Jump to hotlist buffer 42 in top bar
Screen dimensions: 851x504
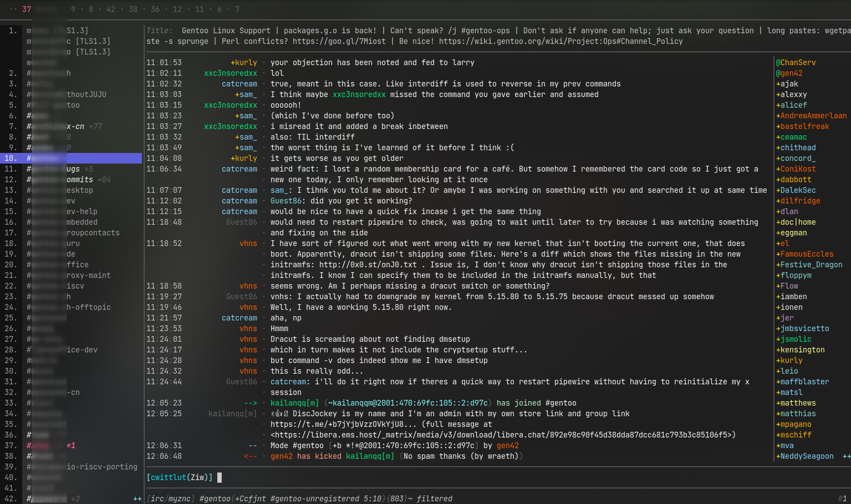111,9
